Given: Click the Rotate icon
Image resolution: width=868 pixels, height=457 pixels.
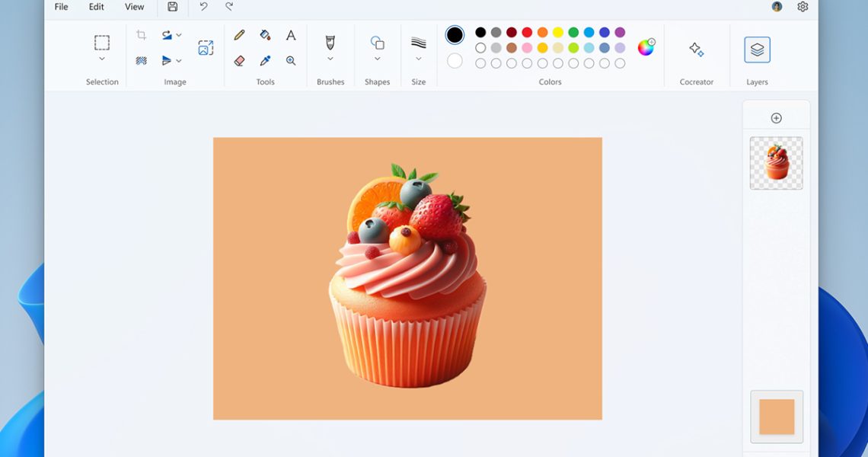Looking at the screenshot, I should click(x=167, y=35).
